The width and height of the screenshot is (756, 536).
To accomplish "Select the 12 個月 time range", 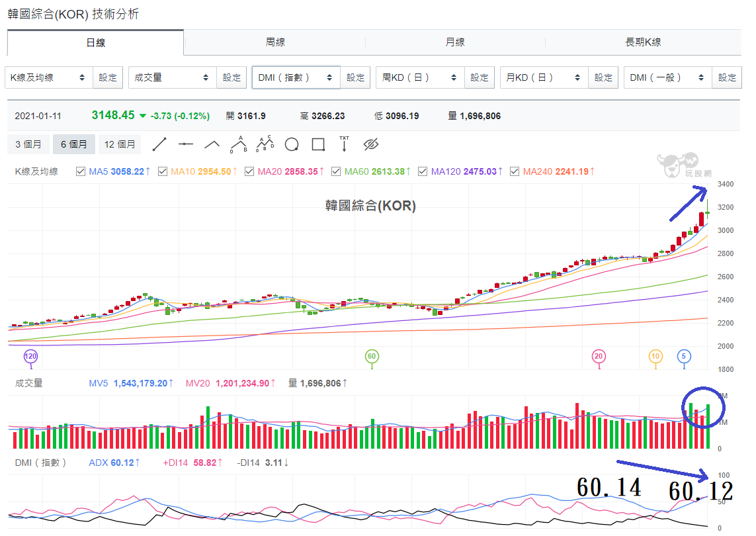I will tap(120, 144).
